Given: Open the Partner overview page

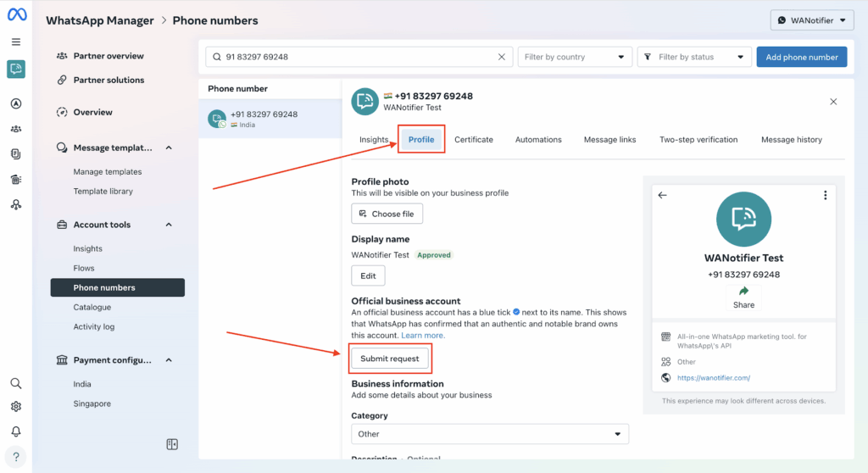Looking at the screenshot, I should 108,56.
